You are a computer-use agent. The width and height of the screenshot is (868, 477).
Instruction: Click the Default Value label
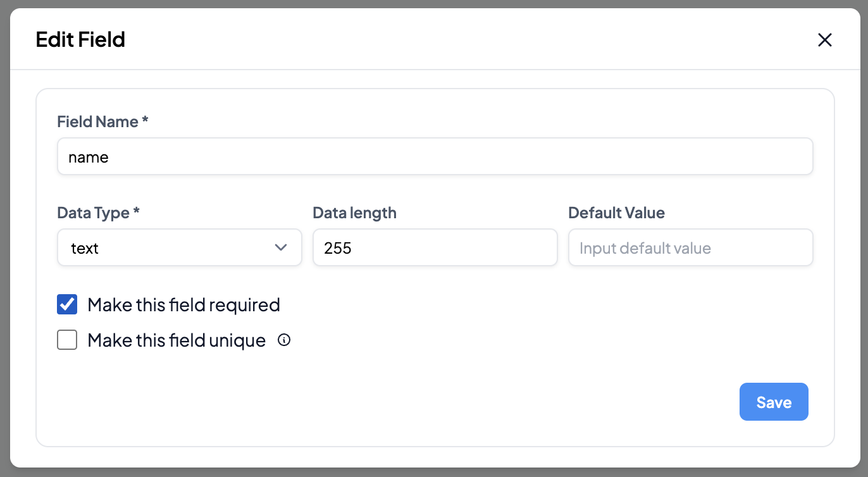(x=617, y=213)
